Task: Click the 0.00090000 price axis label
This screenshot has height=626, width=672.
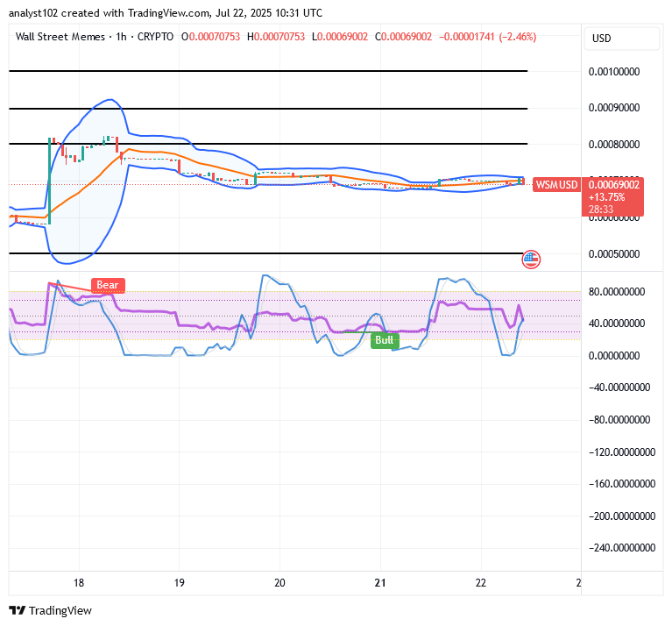Action: pyautogui.click(x=614, y=108)
